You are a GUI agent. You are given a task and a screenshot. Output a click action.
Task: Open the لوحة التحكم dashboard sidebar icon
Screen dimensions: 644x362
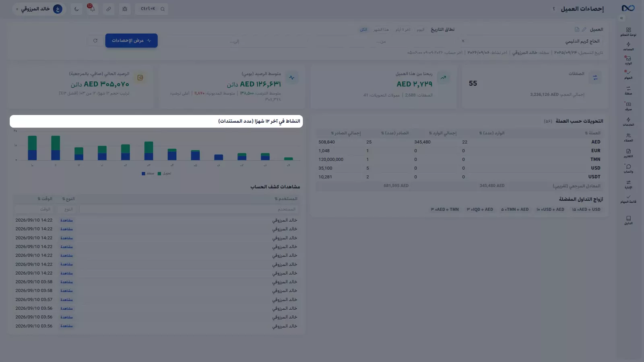click(x=628, y=32)
